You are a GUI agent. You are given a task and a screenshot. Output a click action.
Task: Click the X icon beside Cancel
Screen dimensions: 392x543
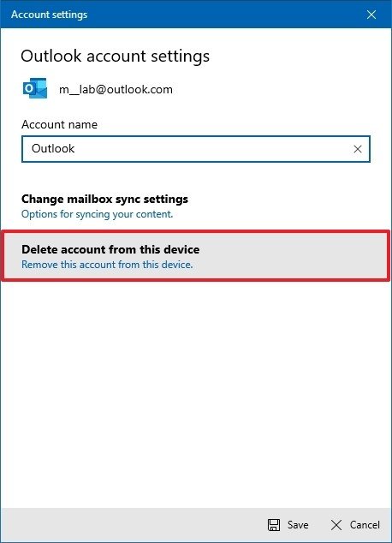(336, 525)
